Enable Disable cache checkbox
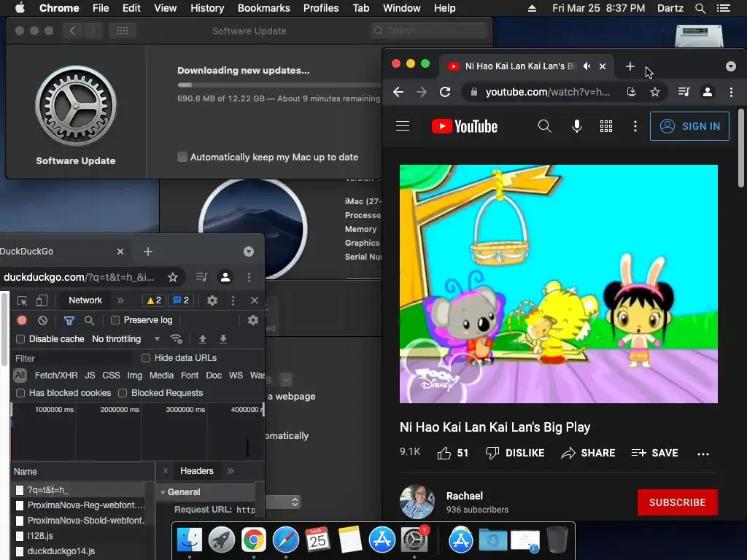The height and width of the screenshot is (560, 747). tap(20, 339)
